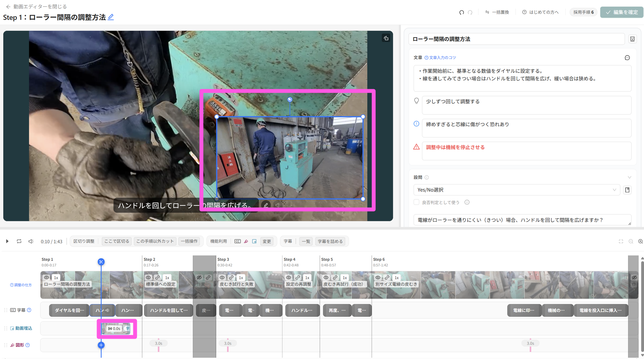Change Step 2 playback speed 1x
Screen dimensions: 644x359
coord(167,278)
